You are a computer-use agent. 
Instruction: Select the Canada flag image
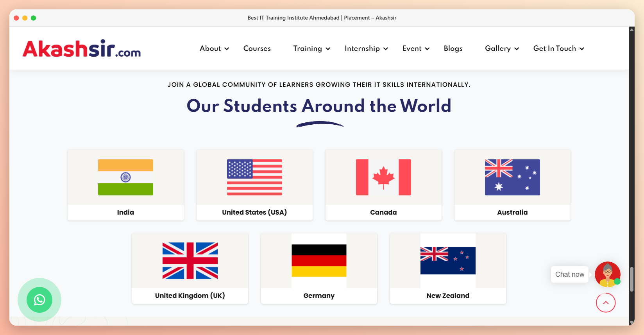[x=383, y=177]
